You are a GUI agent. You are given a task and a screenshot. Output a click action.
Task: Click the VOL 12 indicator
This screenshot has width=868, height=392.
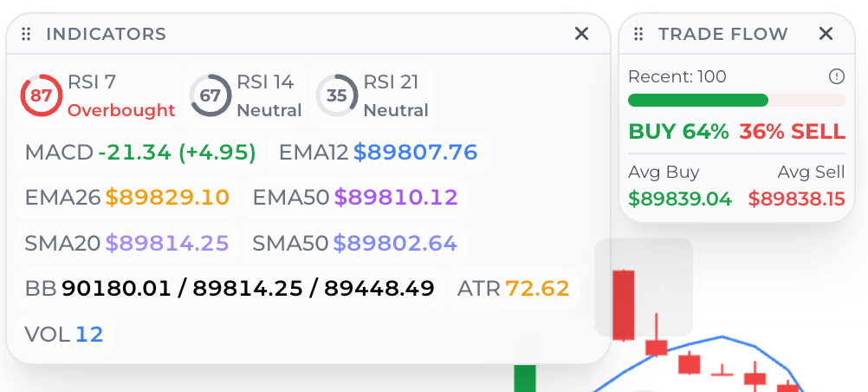(64, 334)
